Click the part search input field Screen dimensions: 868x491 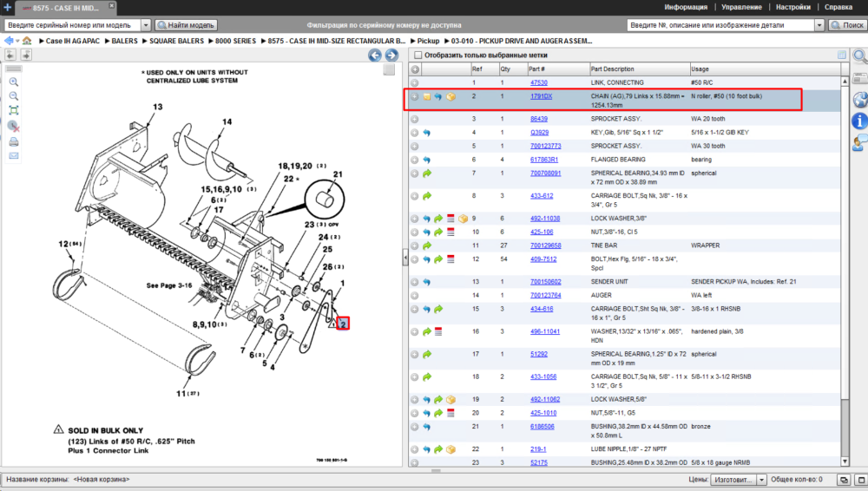720,25
